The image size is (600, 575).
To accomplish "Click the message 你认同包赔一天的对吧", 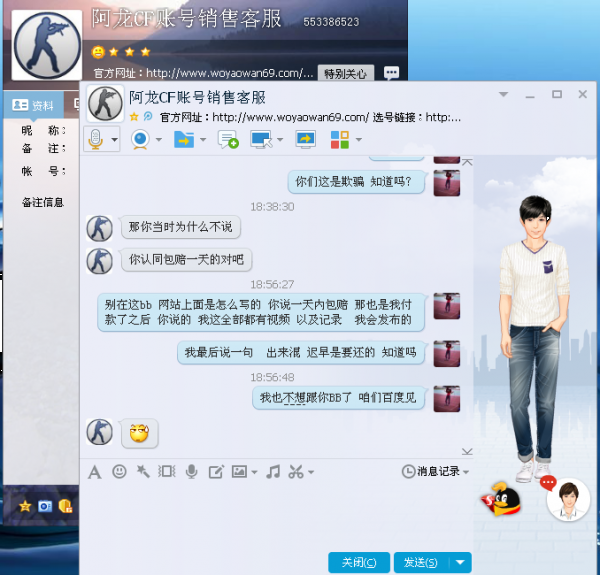I will [186, 260].
